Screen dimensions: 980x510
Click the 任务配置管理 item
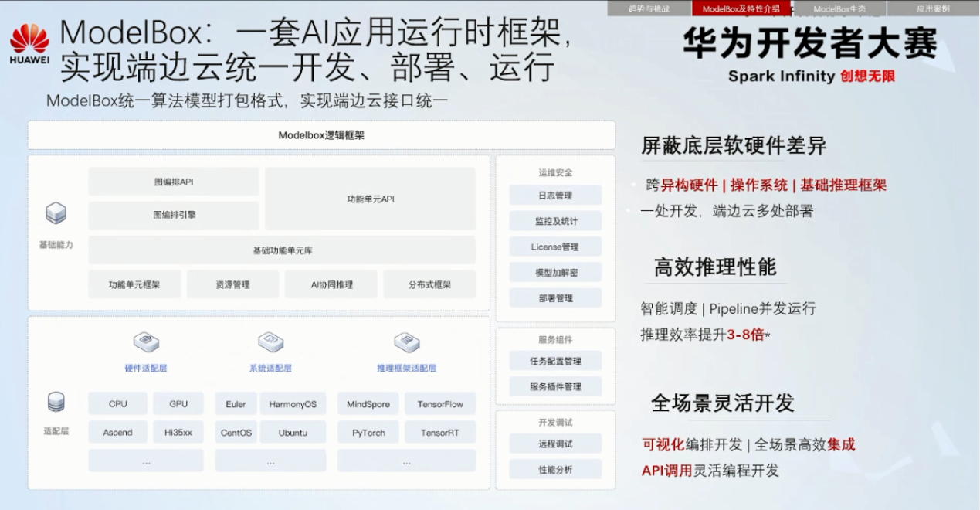click(555, 361)
